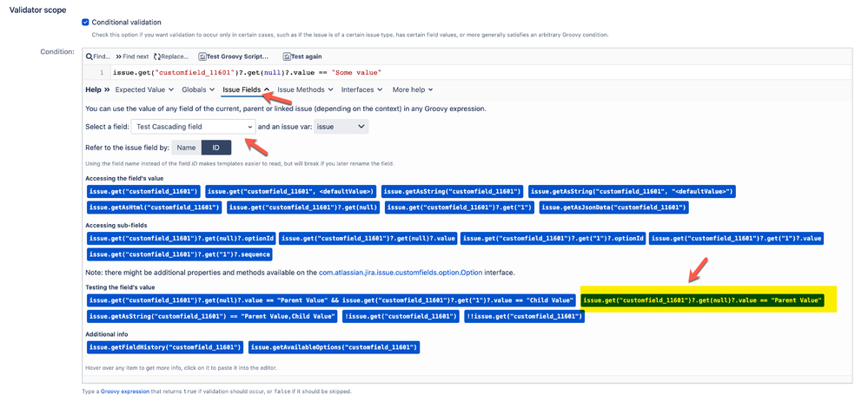Refer to the issue field by ID
Screen dimensions: 868x395
pyautogui.click(x=215, y=148)
